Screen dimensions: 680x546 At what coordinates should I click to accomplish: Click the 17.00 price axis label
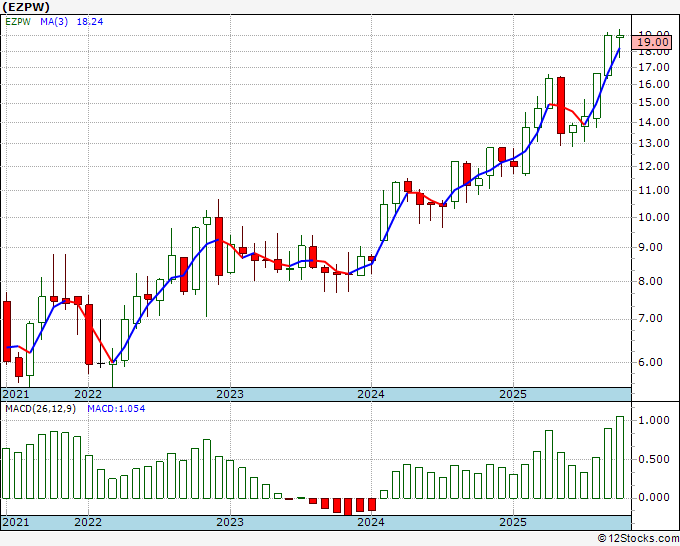[654, 67]
